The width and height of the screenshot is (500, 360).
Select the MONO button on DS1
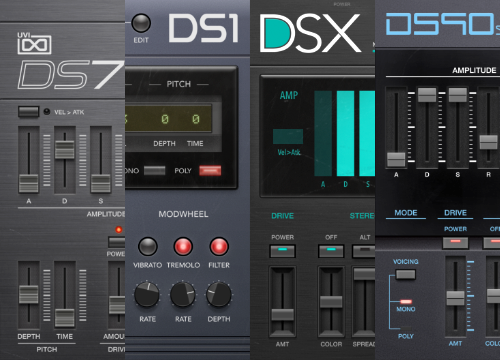154,170
